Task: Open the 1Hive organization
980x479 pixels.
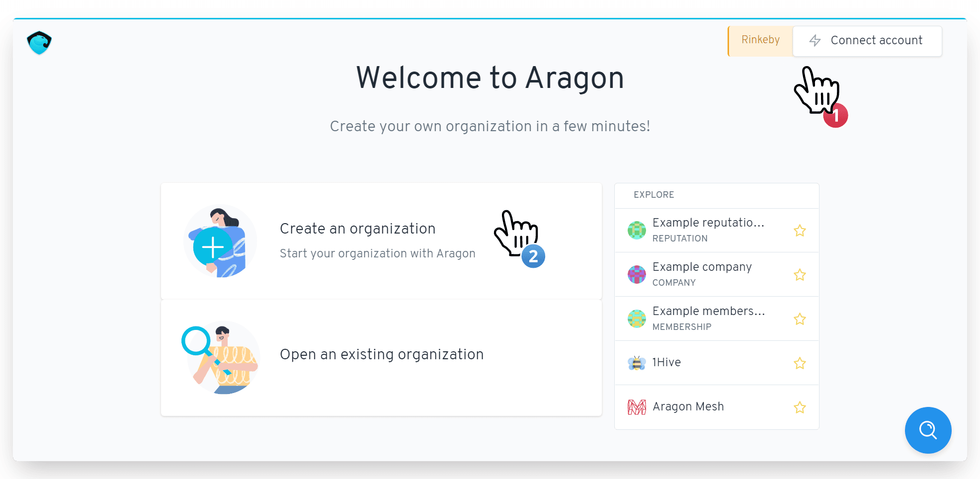Action: [x=717, y=363]
